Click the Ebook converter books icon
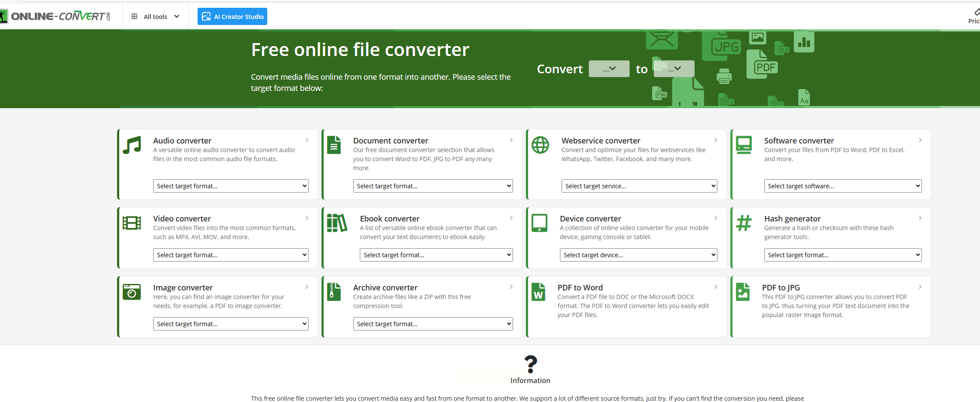Screen dimensions: 980x402 (337, 223)
